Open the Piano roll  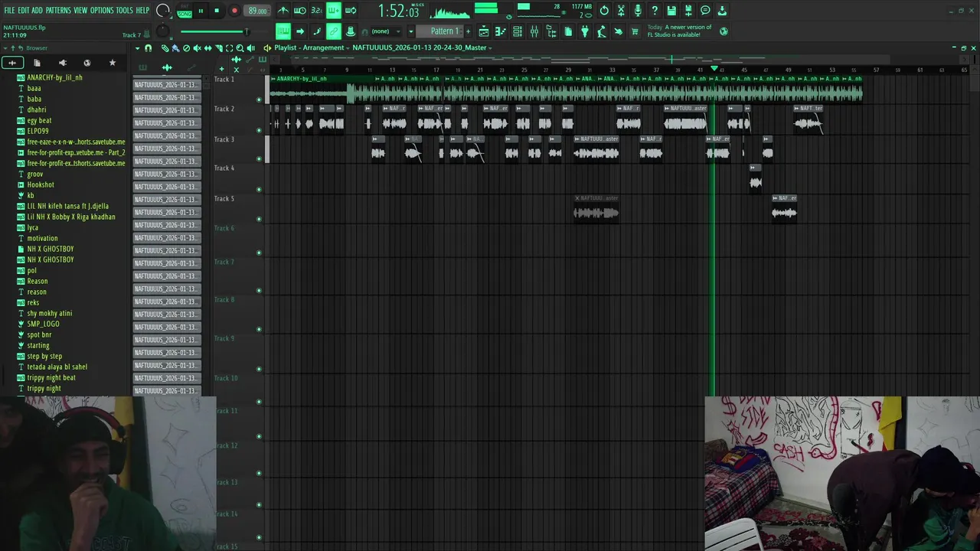click(x=501, y=31)
